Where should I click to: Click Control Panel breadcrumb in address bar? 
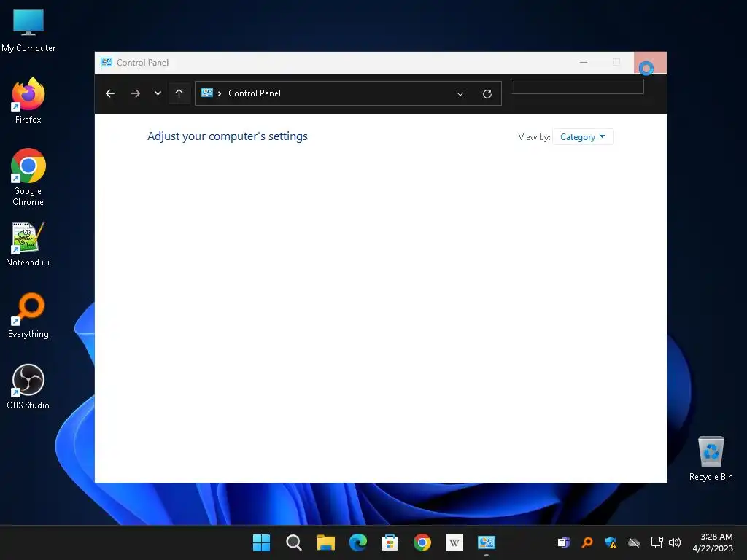tap(255, 93)
